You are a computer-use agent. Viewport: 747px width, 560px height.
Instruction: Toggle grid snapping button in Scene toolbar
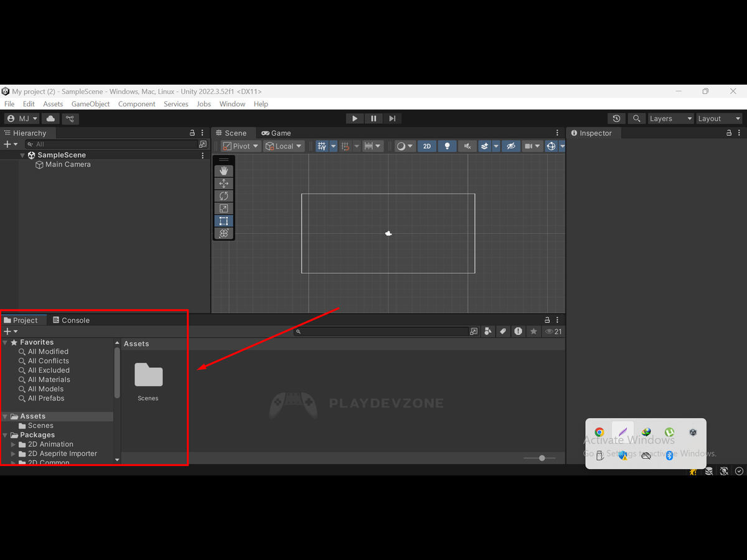(x=345, y=146)
